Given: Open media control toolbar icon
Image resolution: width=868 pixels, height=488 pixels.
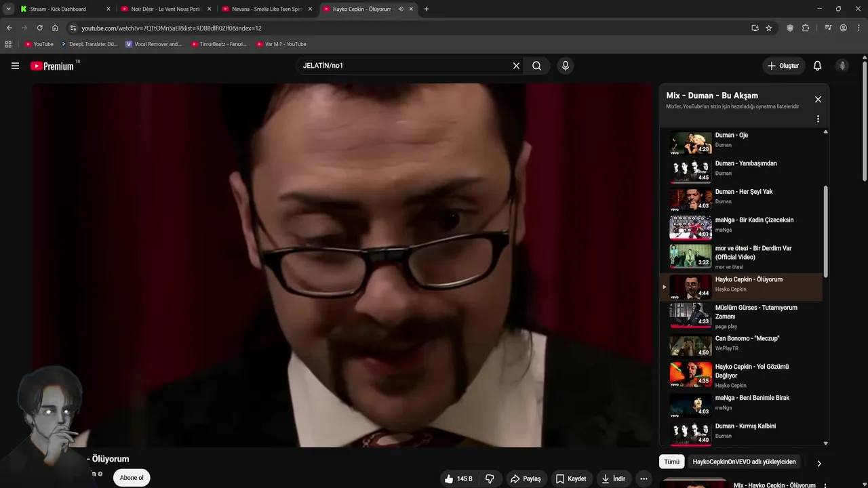Looking at the screenshot, I should click(x=828, y=28).
